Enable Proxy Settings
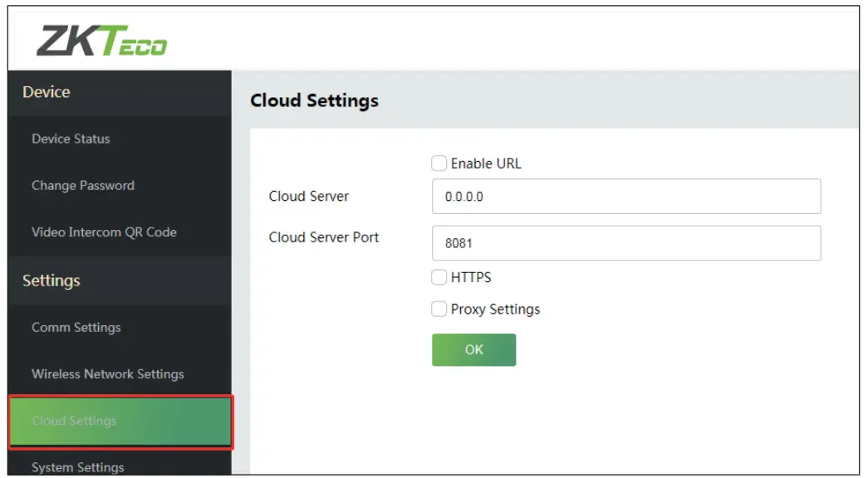This screenshot has height=478, width=868. (x=439, y=309)
